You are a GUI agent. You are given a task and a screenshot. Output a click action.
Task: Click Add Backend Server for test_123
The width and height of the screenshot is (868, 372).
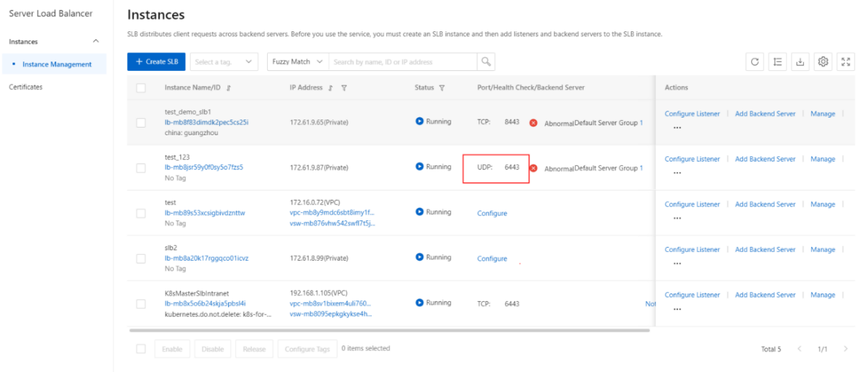coord(765,159)
